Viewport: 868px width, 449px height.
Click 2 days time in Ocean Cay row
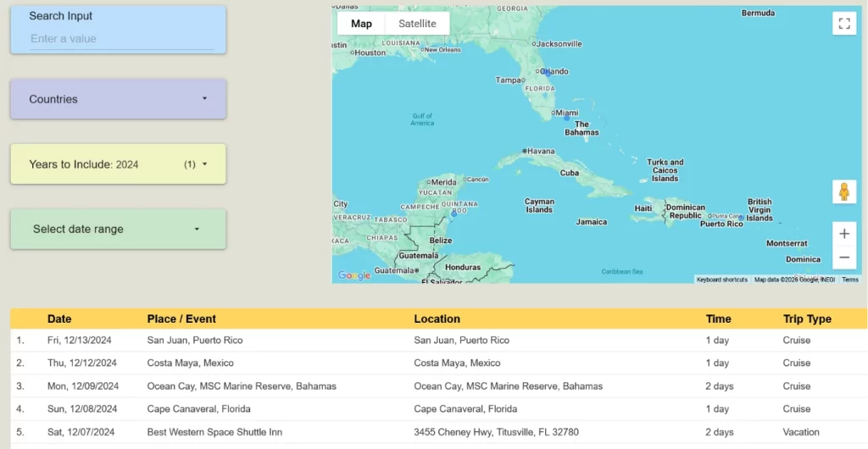(x=720, y=386)
